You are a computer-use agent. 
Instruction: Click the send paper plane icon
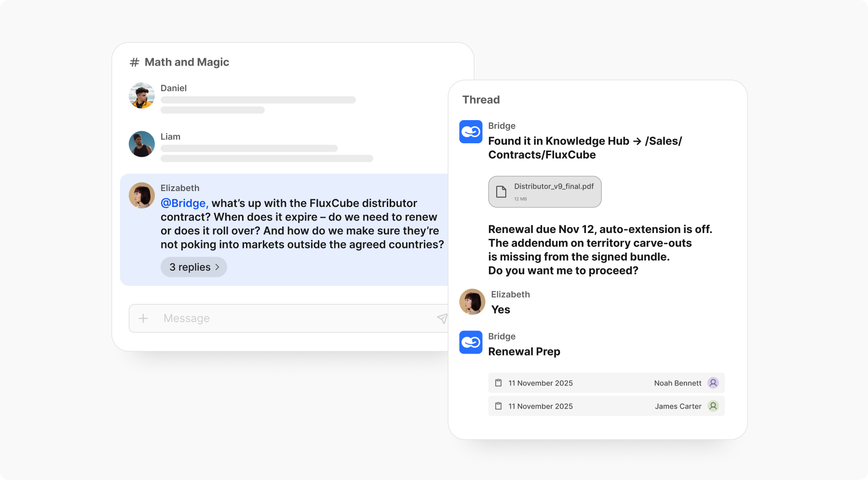click(x=442, y=318)
